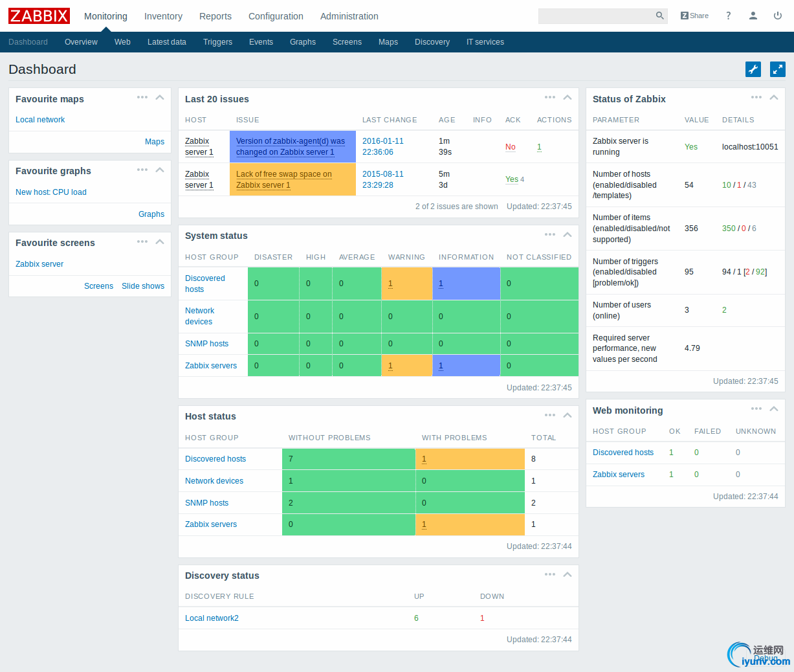The width and height of the screenshot is (794, 672).
Task: Open the help question mark icon
Action: pos(728,16)
